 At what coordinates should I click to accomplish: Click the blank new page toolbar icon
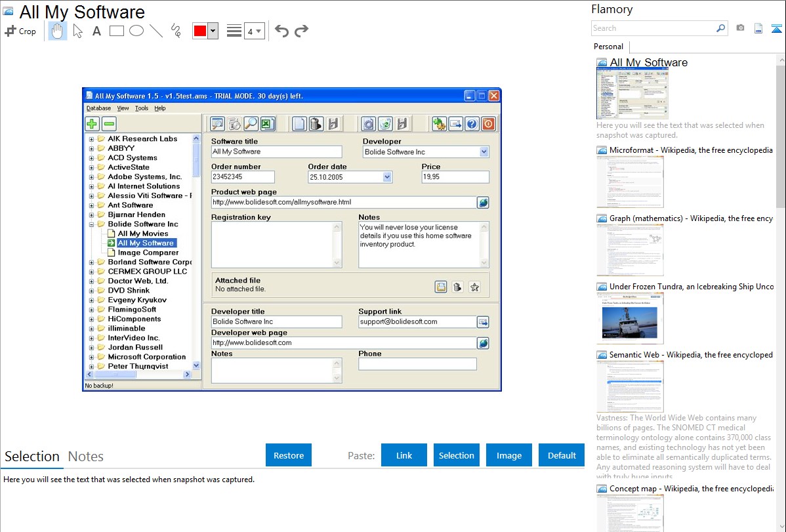299,124
